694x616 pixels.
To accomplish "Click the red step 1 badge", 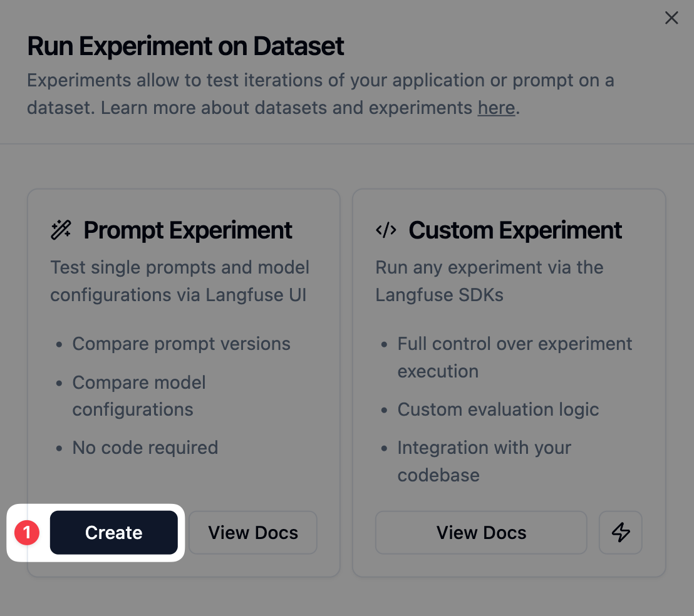I will (x=26, y=532).
